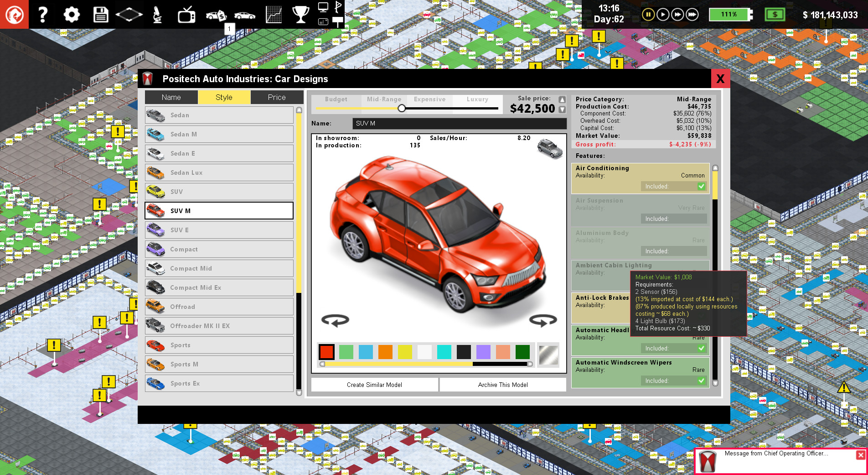Select the green paint swatch
Image resolution: width=868 pixels, height=475 pixels.
click(x=346, y=352)
